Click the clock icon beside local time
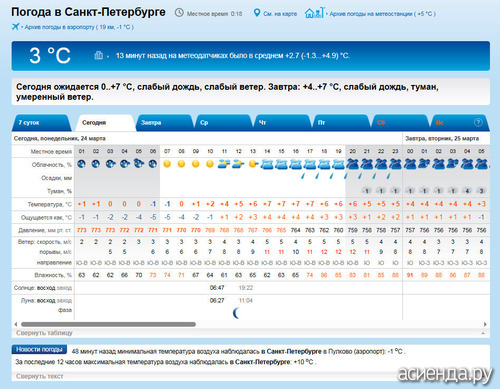This screenshot has width=500, height=389. click(x=179, y=13)
